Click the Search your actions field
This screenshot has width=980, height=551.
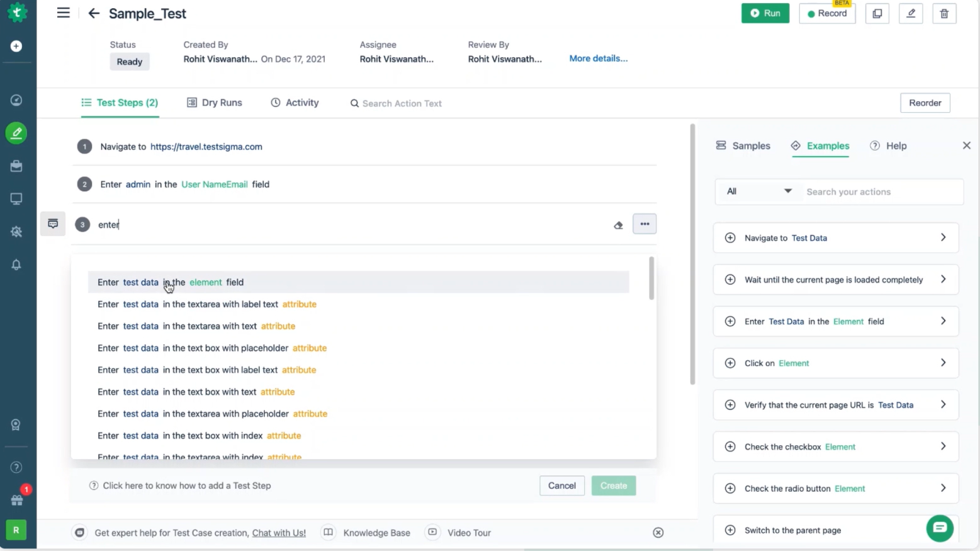tap(881, 192)
